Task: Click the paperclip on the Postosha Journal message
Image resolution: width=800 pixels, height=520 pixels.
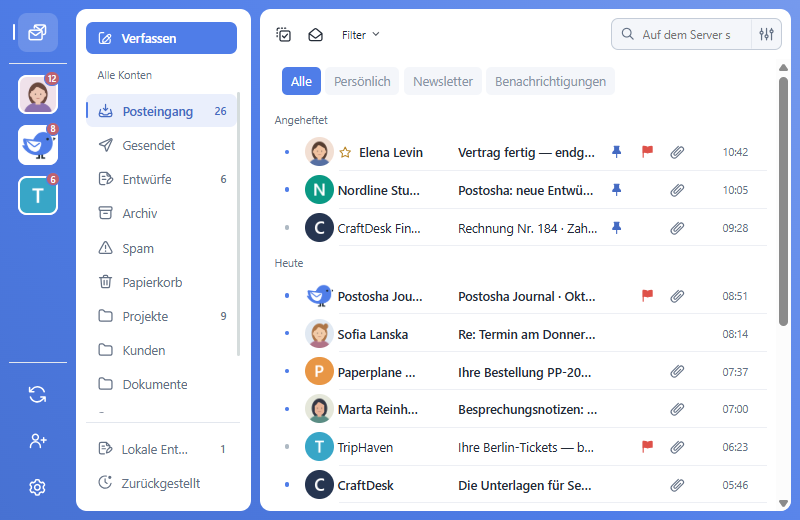Action: 677,296
